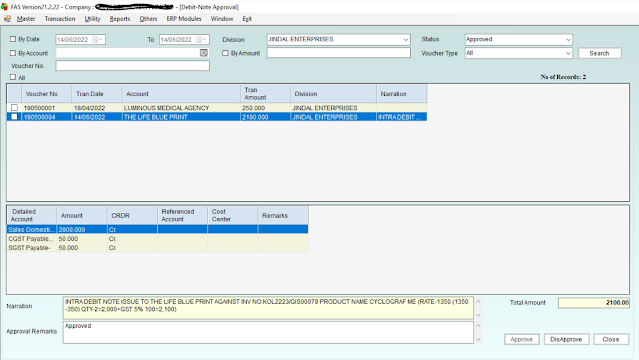639x360 pixels.
Task: Click the Voucher No column header
Action: [47, 94]
